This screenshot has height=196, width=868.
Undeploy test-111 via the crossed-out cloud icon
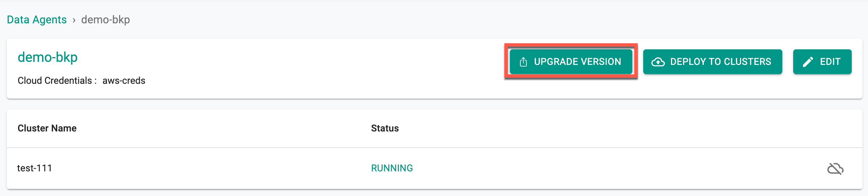coord(835,168)
